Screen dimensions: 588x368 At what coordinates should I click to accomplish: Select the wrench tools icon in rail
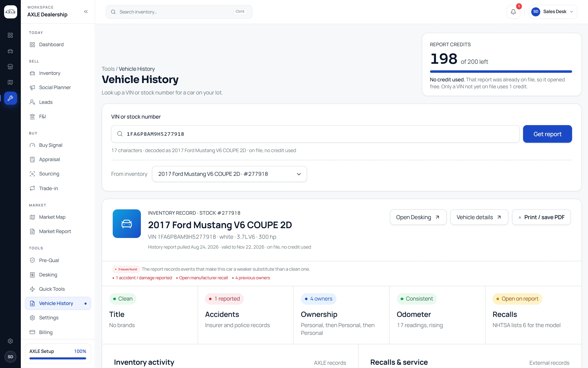(x=10, y=98)
